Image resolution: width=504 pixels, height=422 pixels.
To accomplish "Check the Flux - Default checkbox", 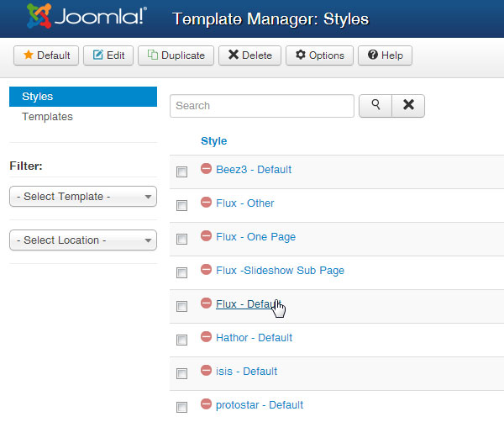I will pos(181,306).
